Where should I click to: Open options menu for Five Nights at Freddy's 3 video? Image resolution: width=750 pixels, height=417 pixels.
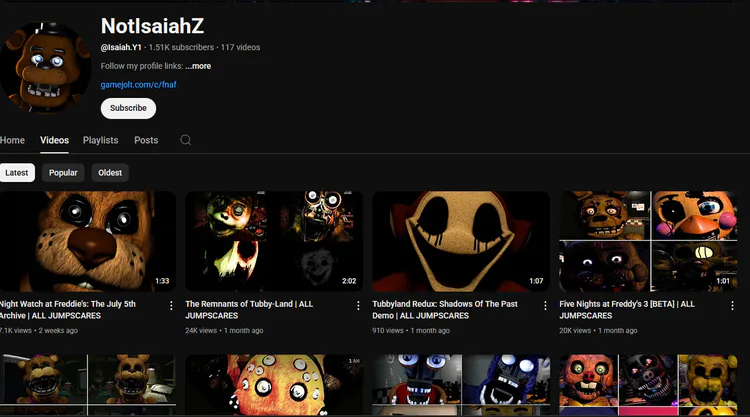click(732, 306)
